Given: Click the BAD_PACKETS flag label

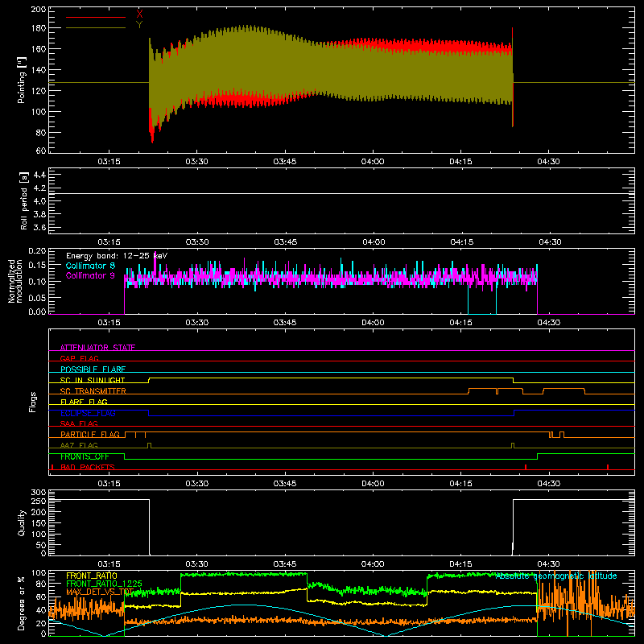Looking at the screenshot, I should click(88, 467).
